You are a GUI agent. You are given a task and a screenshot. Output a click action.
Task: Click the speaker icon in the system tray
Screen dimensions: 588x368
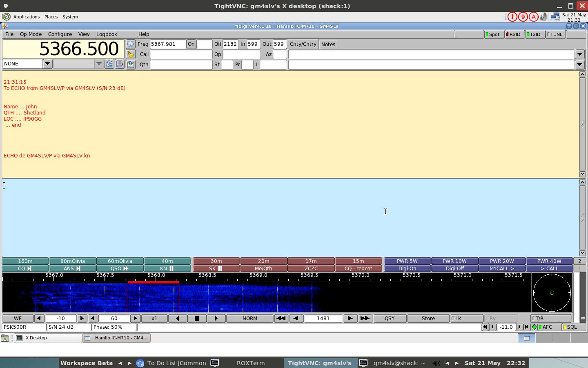[x=543, y=17]
